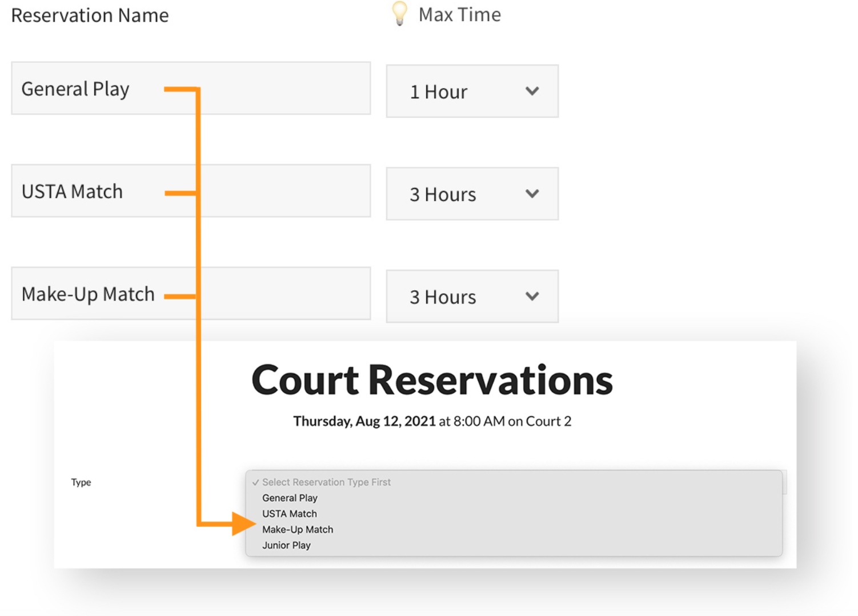Pick Make-Up Match from the type list
858x616 pixels.
coord(298,530)
